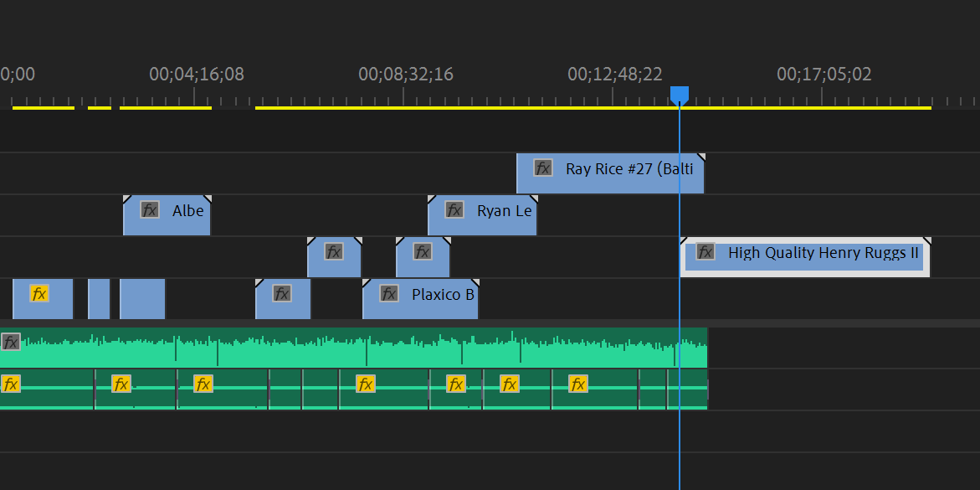This screenshot has width=980, height=490.
Task: Select the High Quality Henry Ruggs II clip
Action: [x=805, y=257]
